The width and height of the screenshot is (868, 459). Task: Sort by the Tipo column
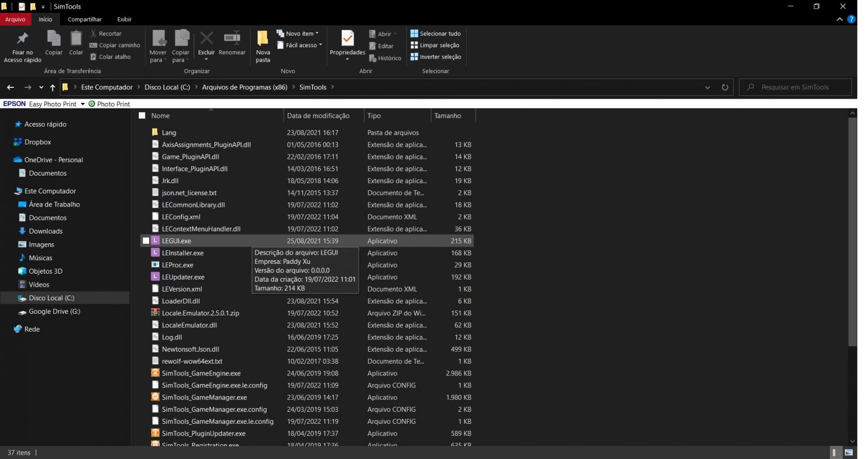(397, 115)
